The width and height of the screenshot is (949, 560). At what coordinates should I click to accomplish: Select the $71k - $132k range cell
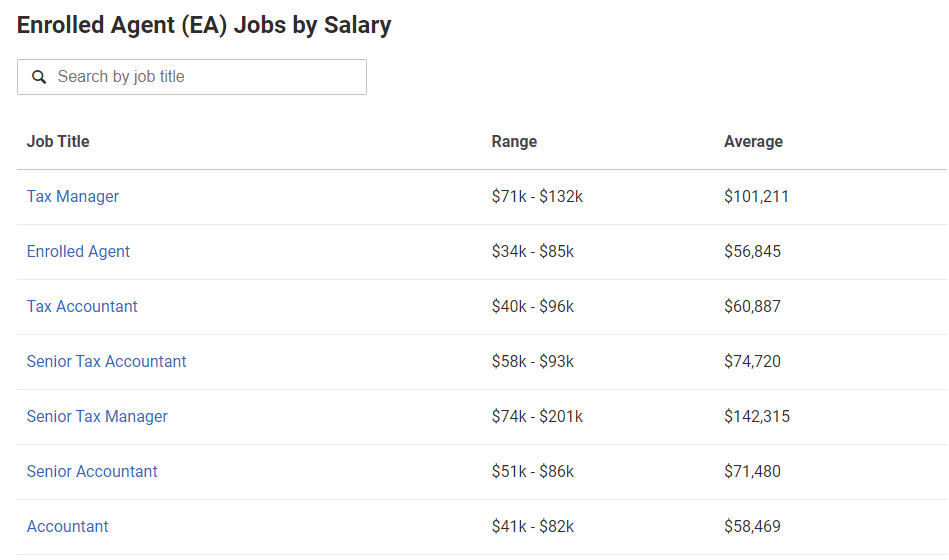[537, 196]
